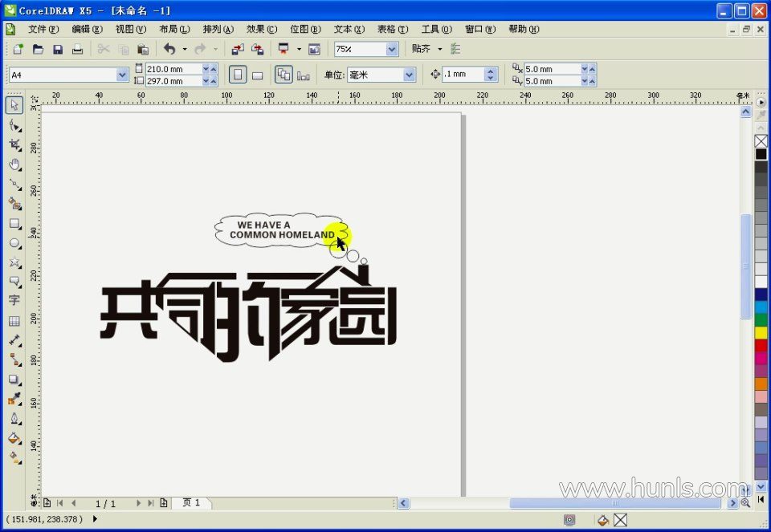Open the 贴齐 snap-to button
Image resolution: width=771 pixels, height=532 pixels.
pos(426,49)
